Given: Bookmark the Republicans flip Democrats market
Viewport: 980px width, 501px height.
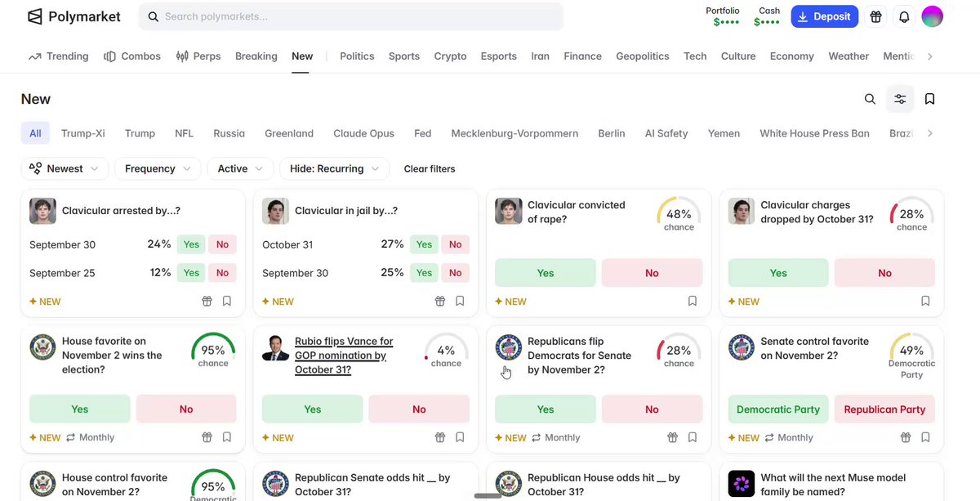Looking at the screenshot, I should (693, 437).
